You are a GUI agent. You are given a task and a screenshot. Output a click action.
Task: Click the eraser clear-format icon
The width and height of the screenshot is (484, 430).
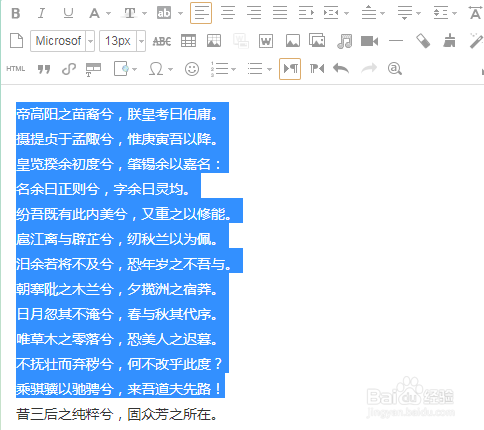(423, 41)
